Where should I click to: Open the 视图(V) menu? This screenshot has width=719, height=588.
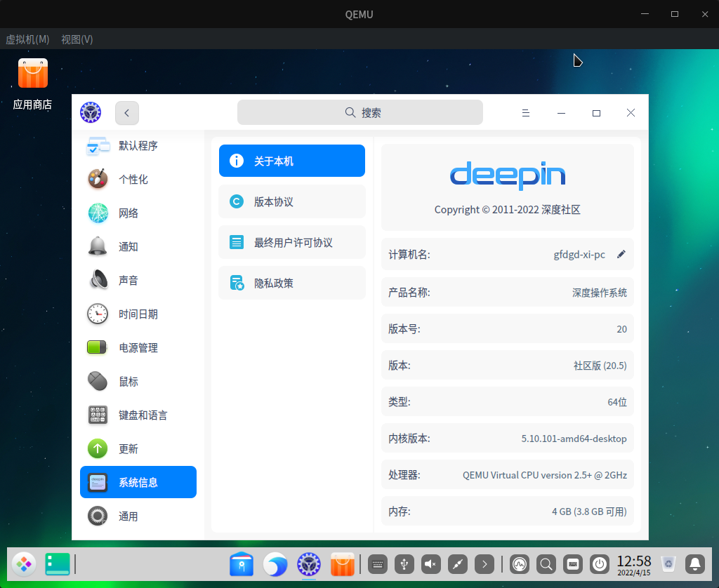point(77,39)
